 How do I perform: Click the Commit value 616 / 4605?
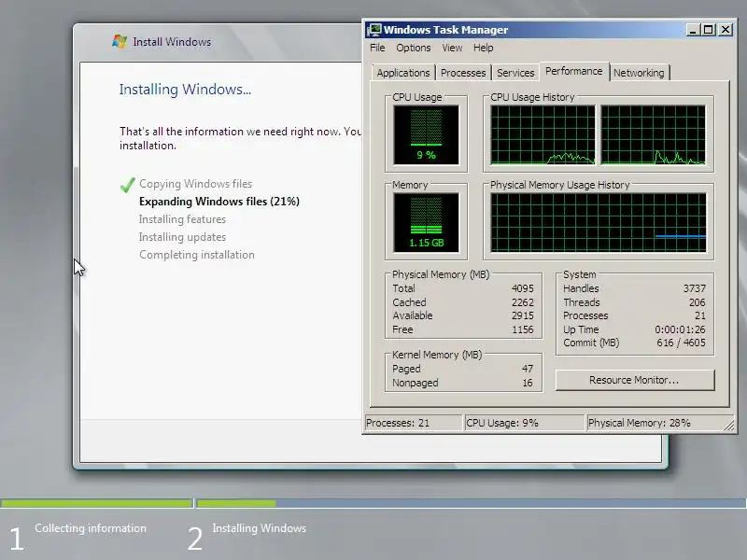pyautogui.click(x=681, y=343)
